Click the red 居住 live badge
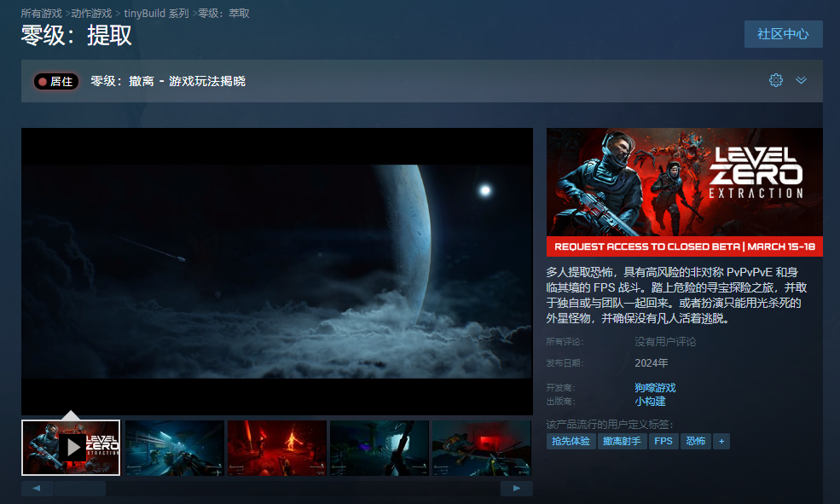 pyautogui.click(x=56, y=81)
